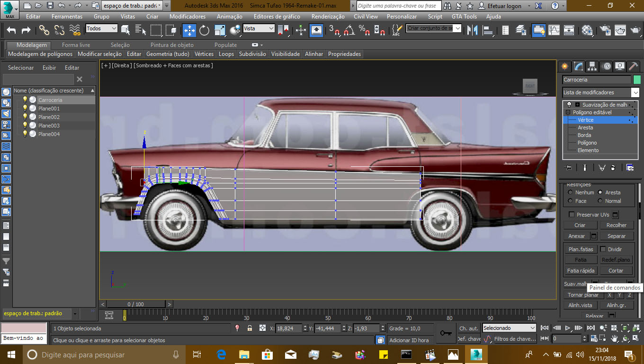Toggle the lightbulb next to Plane001
This screenshot has width=644, height=364.
pyautogui.click(x=25, y=108)
